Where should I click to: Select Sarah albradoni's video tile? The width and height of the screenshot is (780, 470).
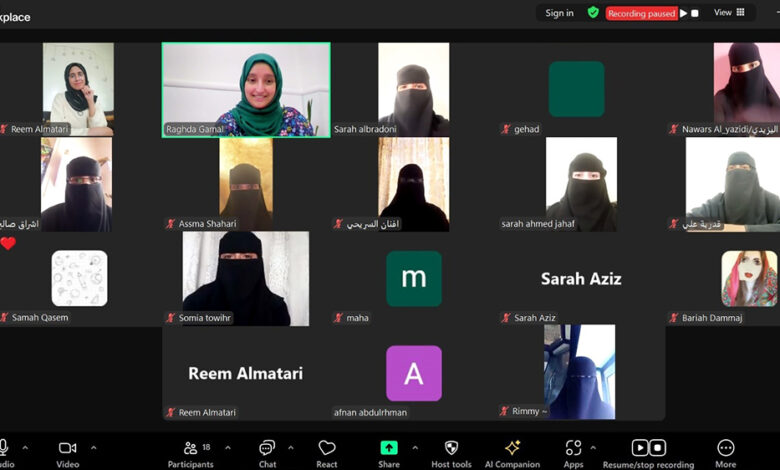(413, 90)
